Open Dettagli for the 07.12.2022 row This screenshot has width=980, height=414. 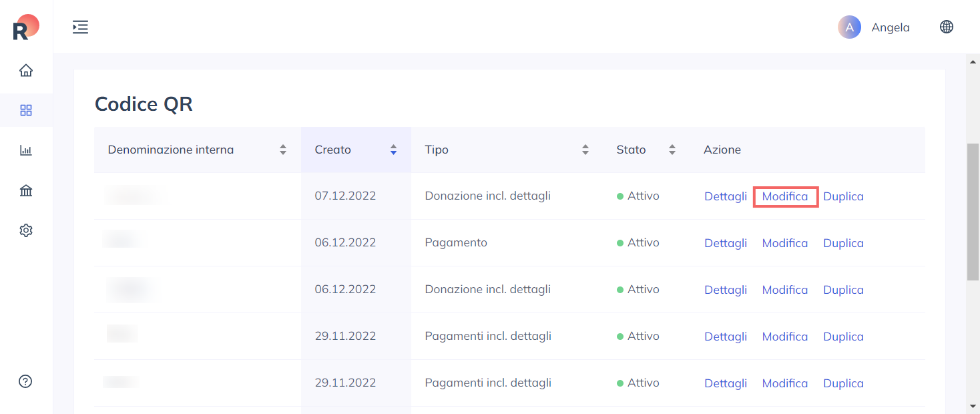[726, 196]
